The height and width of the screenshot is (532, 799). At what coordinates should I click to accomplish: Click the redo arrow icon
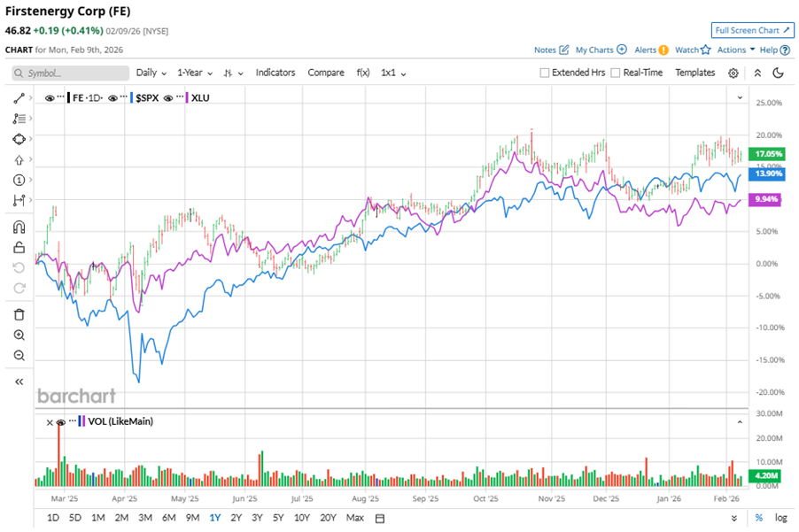pyautogui.click(x=19, y=289)
